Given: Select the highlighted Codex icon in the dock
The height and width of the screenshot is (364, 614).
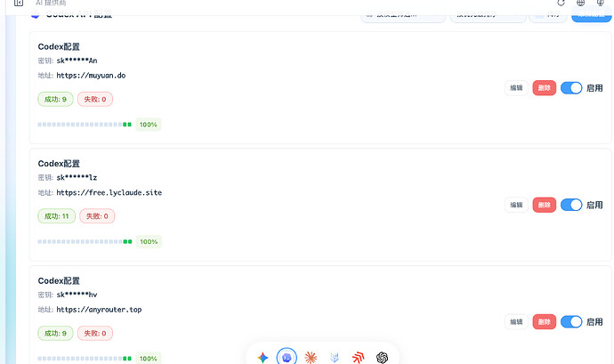Looking at the screenshot, I should pos(287,357).
